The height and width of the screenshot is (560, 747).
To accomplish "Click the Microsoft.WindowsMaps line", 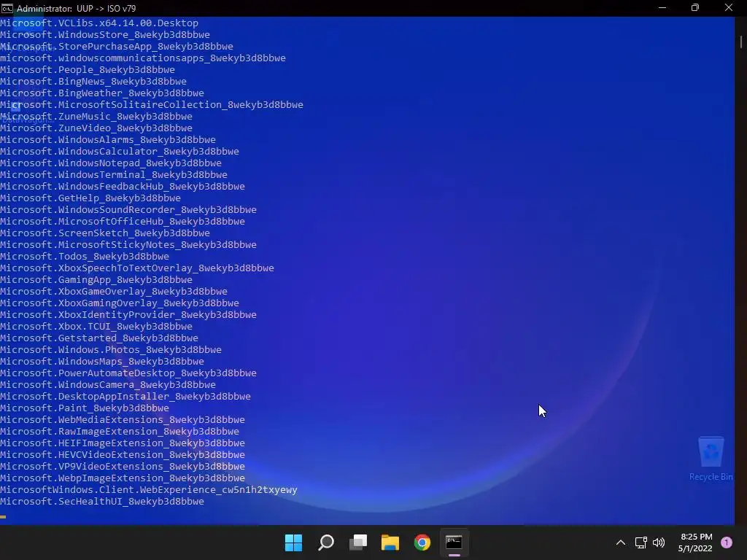I will (x=102, y=362).
